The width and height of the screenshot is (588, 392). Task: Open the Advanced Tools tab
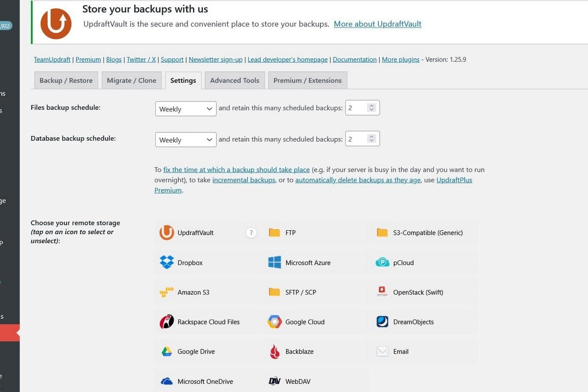pos(234,80)
